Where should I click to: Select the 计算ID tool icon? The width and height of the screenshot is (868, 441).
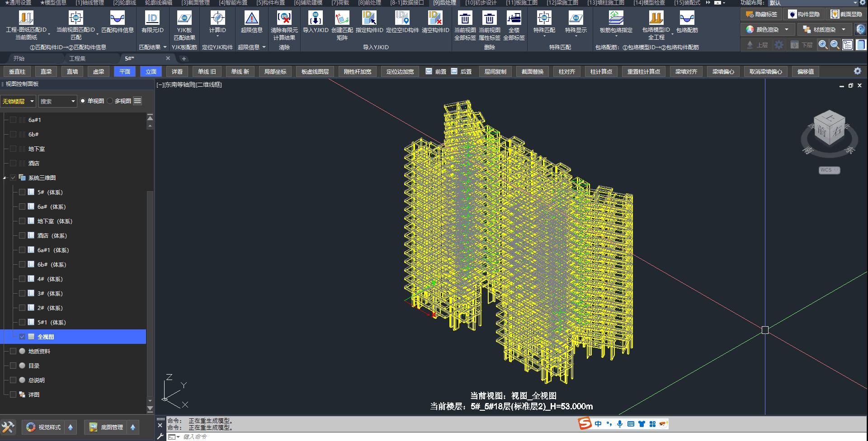tap(217, 19)
